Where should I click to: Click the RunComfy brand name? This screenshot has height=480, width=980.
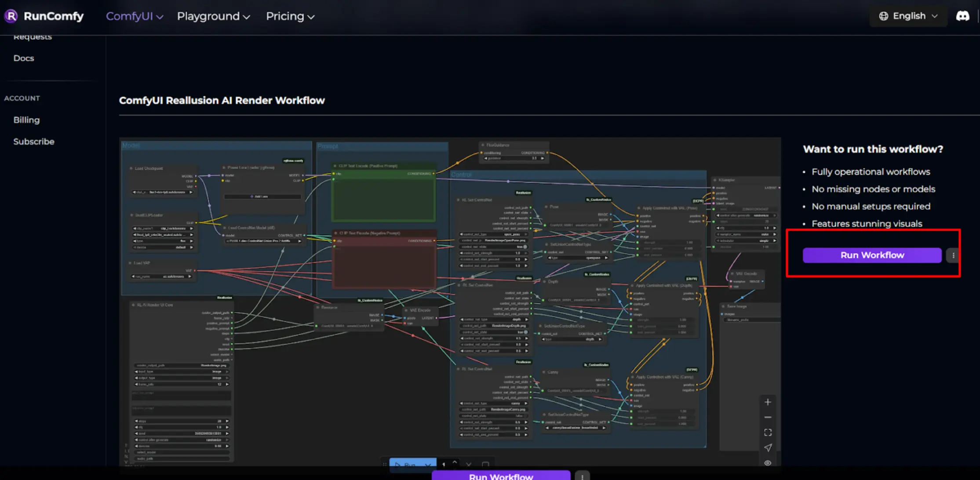(54, 16)
